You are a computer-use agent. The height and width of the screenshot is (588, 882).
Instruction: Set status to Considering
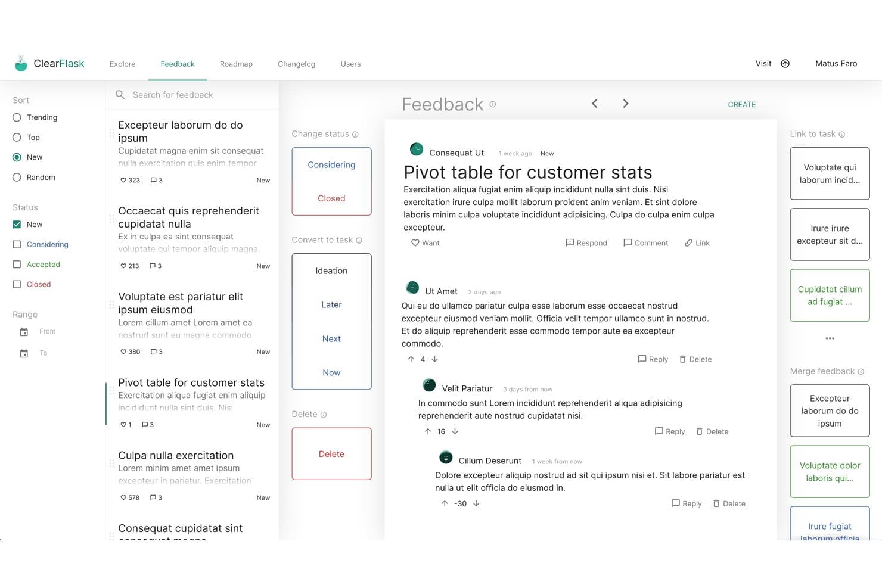pyautogui.click(x=331, y=165)
